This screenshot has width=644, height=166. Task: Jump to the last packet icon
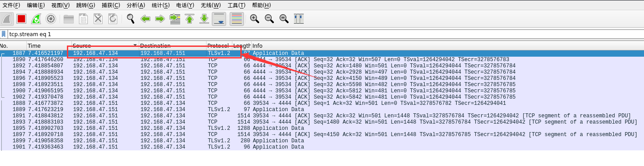tap(204, 19)
